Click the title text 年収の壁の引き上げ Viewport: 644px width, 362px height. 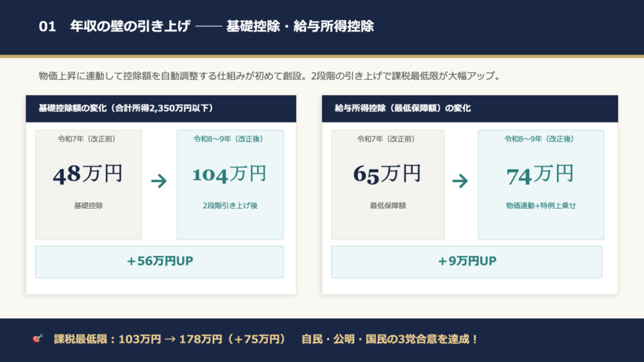tap(130, 27)
